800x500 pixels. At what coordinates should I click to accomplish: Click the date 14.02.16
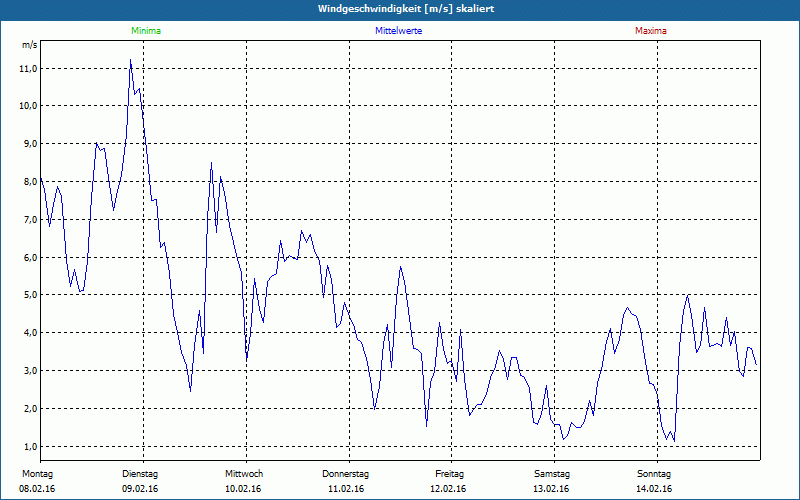coord(654,489)
